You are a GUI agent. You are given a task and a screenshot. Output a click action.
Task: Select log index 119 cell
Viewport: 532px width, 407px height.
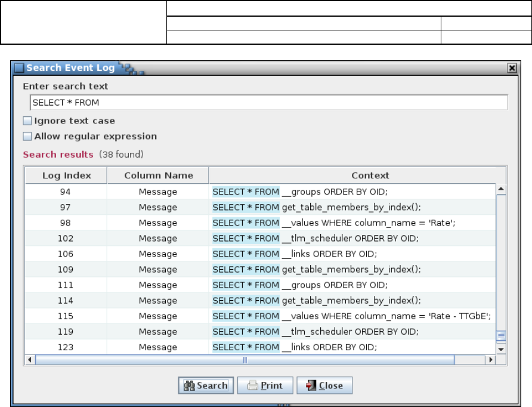(66, 332)
